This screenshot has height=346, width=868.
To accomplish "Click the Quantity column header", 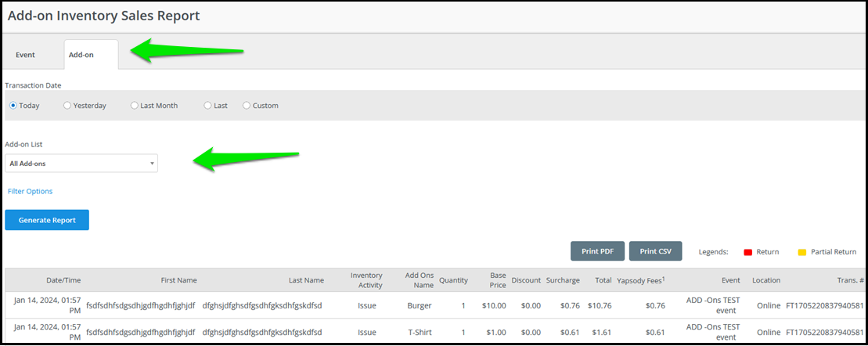I will pyautogui.click(x=453, y=280).
